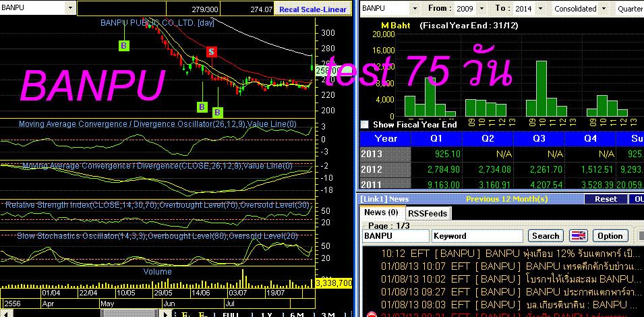Image resolution: width=644 pixels, height=317 pixels.
Task: Switch to the News (0) tab
Action: click(x=382, y=212)
